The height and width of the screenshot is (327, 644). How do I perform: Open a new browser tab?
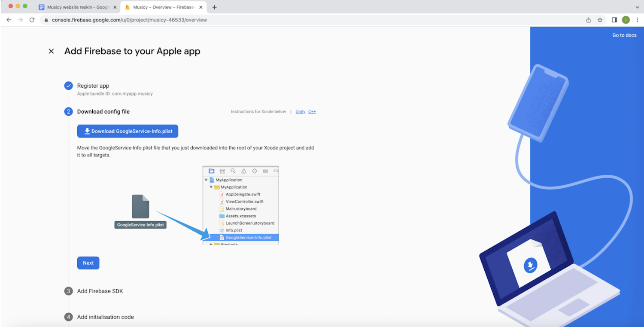click(x=215, y=7)
